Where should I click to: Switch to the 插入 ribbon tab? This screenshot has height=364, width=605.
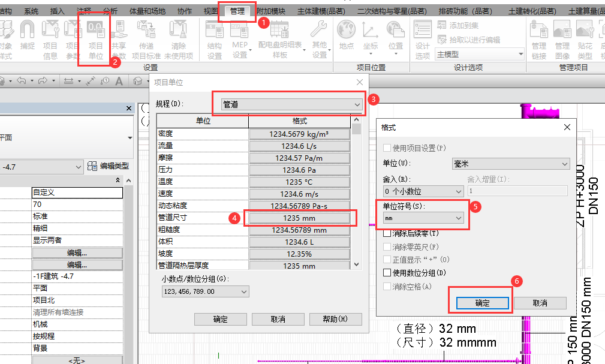(x=57, y=11)
